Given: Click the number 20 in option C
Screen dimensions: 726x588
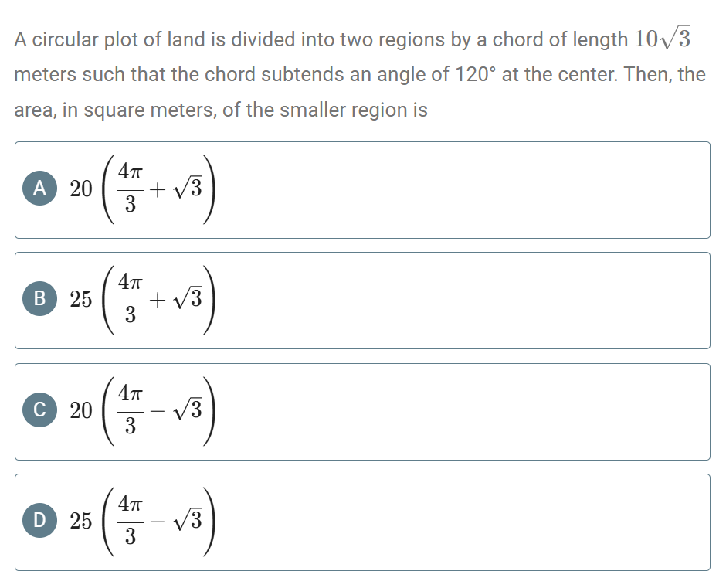Looking at the screenshot, I should coord(80,410).
